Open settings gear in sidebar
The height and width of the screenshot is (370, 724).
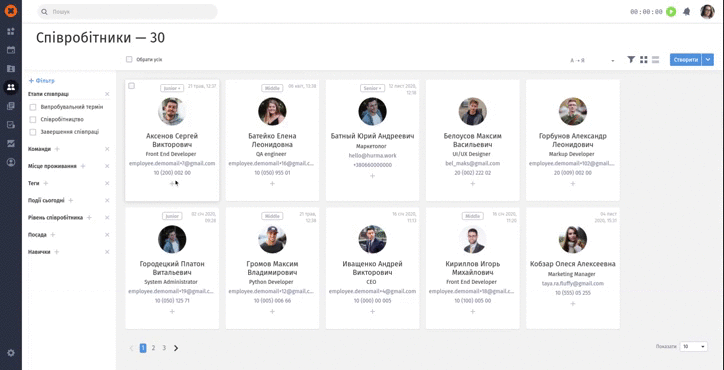pyautogui.click(x=11, y=352)
